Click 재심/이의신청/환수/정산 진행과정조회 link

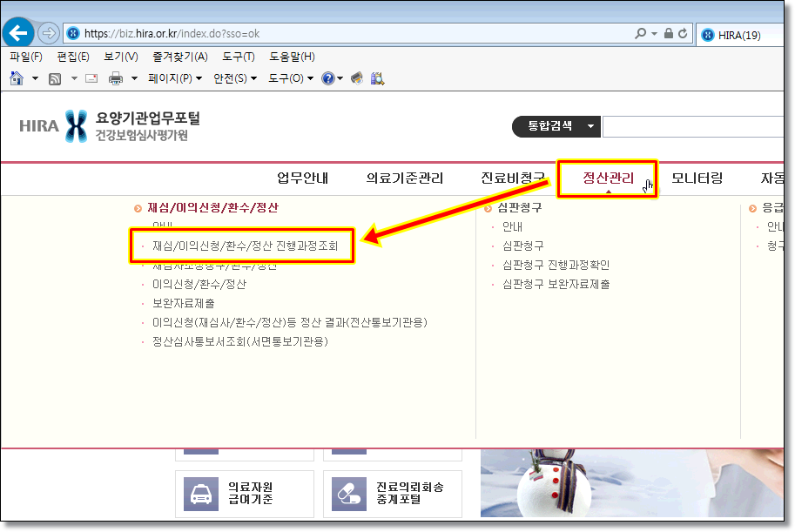[x=245, y=246]
